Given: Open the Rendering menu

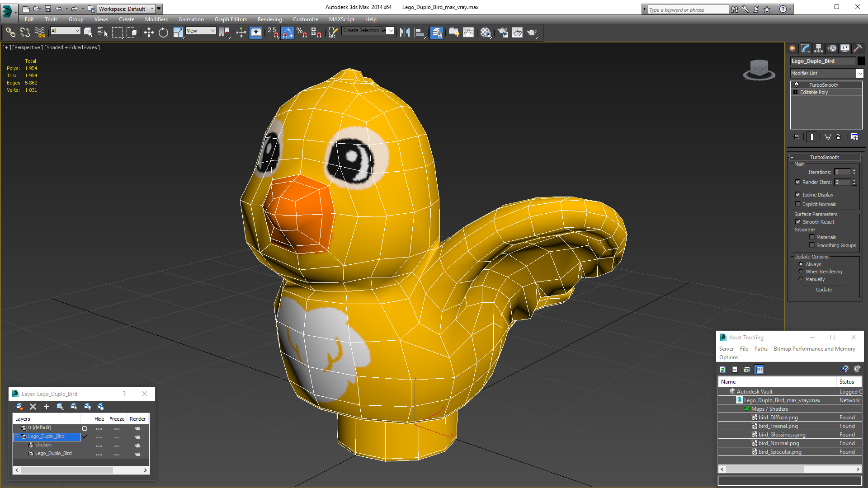Looking at the screenshot, I should (x=269, y=19).
